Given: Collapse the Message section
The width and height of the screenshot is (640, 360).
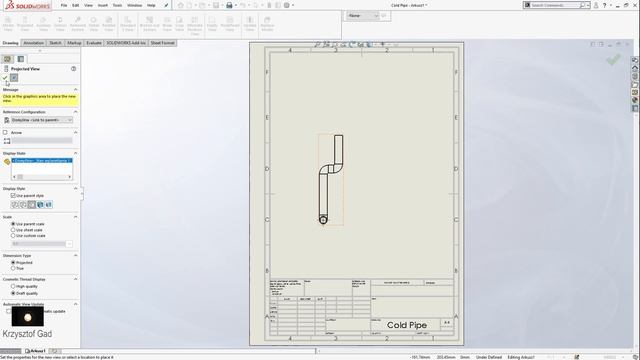Looking at the screenshot, I should pos(76,89).
